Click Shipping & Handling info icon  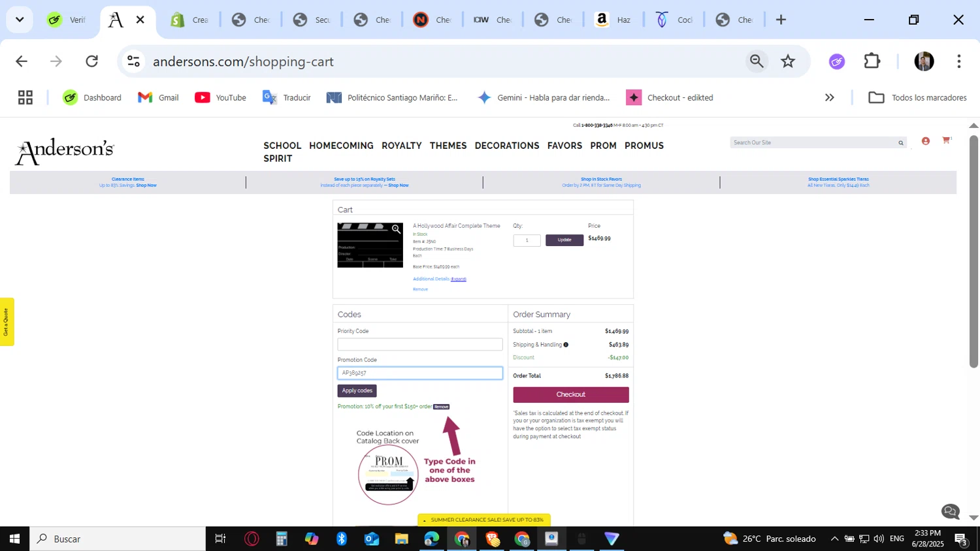click(566, 345)
